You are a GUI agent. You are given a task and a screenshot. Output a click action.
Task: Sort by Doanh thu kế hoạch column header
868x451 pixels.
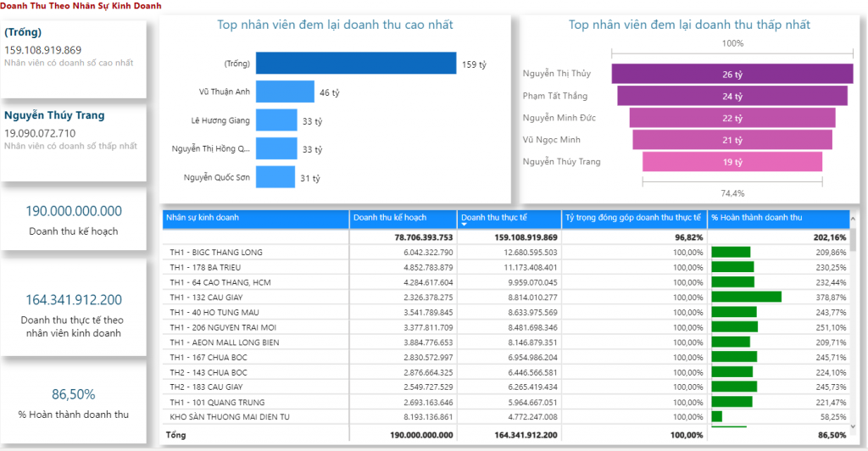click(x=403, y=218)
